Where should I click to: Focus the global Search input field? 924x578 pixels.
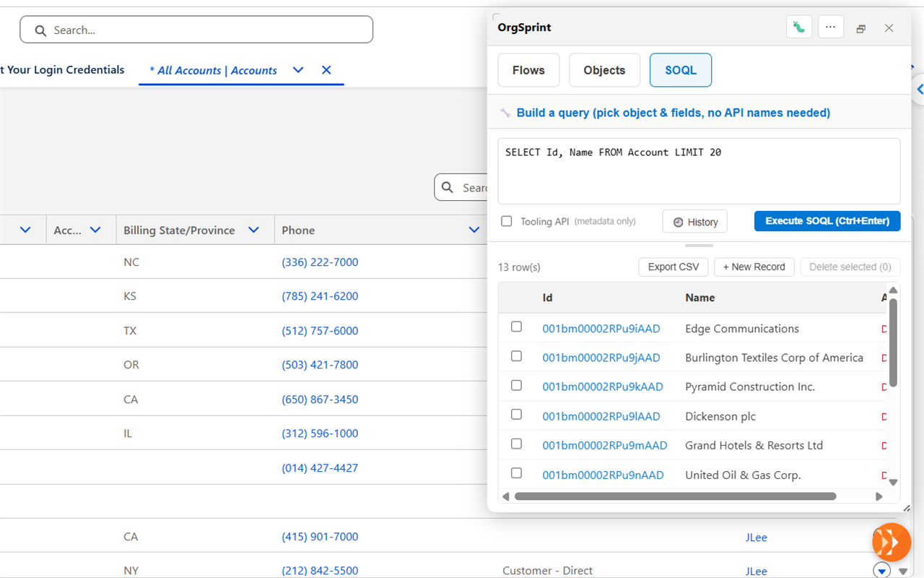click(196, 30)
